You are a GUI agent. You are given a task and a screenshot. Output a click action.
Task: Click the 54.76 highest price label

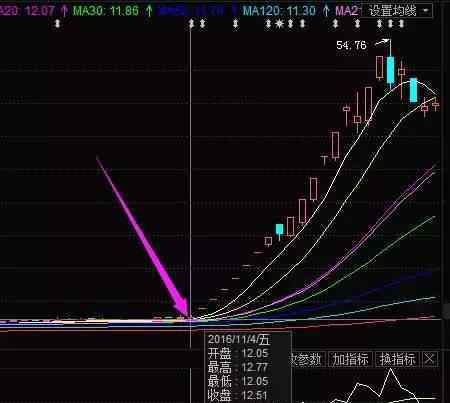click(x=351, y=45)
